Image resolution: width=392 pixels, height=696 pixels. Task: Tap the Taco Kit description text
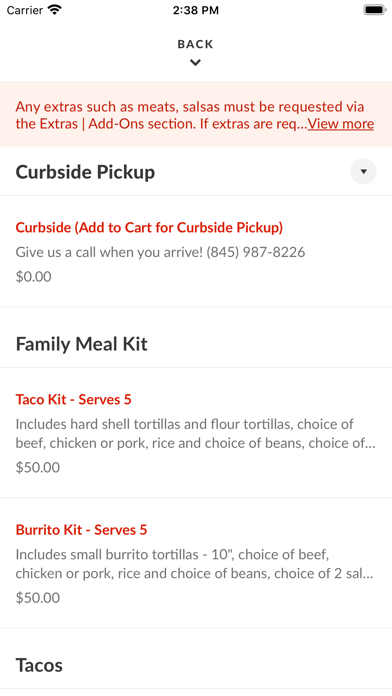click(196, 434)
